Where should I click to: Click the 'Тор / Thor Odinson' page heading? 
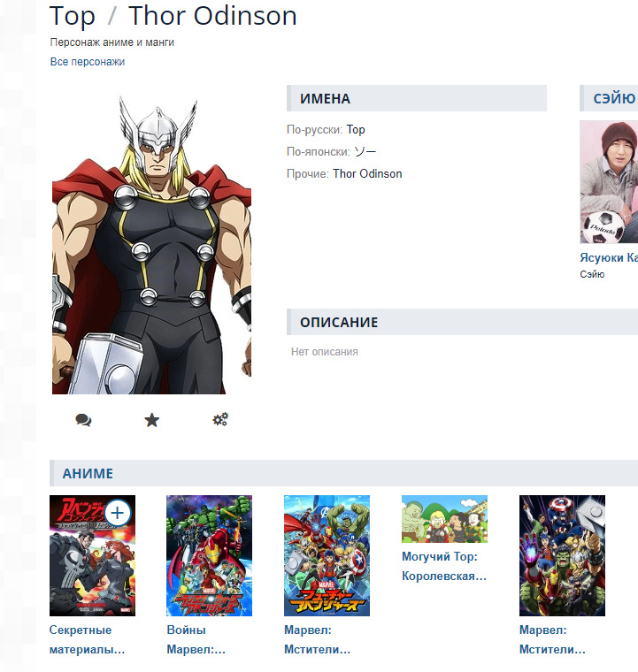pos(173,16)
